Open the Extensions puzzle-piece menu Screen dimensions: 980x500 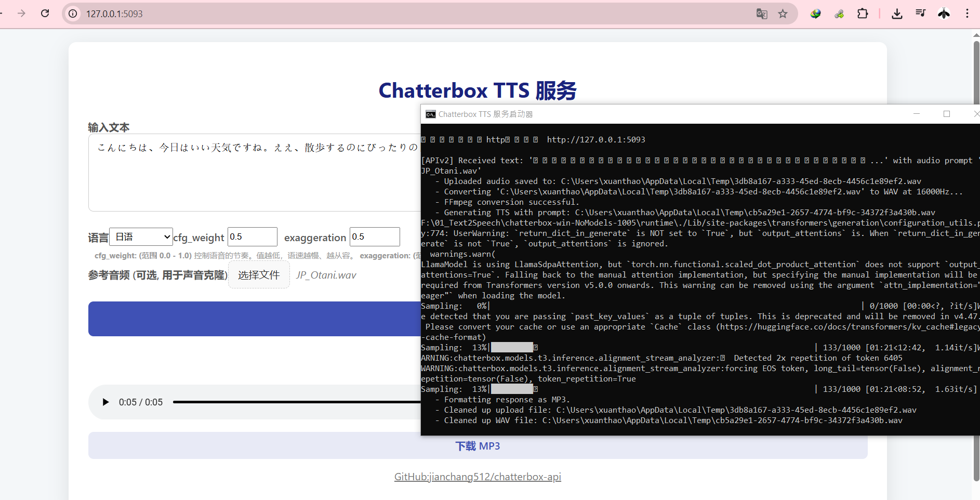coord(863,14)
